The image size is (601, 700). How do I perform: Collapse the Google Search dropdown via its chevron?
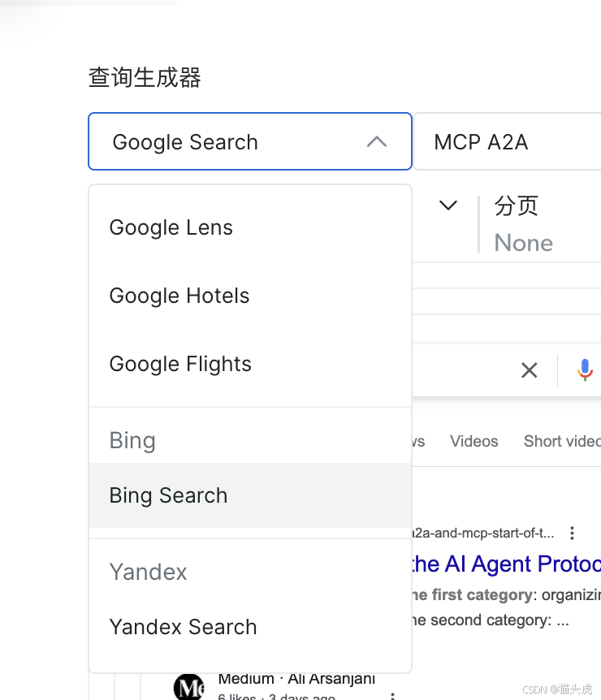pyautogui.click(x=376, y=141)
